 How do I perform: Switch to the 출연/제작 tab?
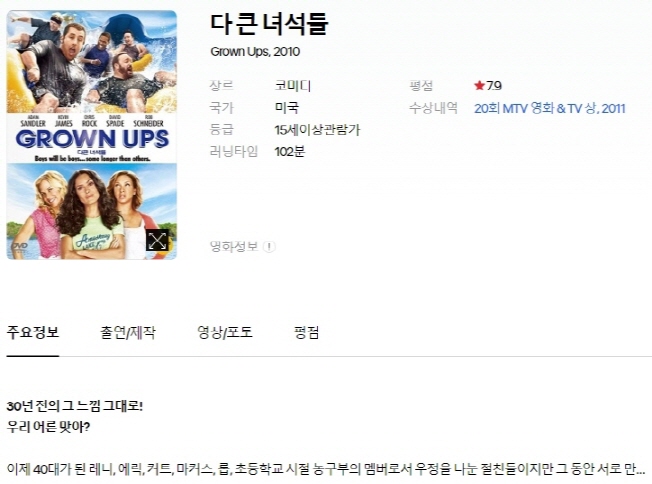pos(128,333)
